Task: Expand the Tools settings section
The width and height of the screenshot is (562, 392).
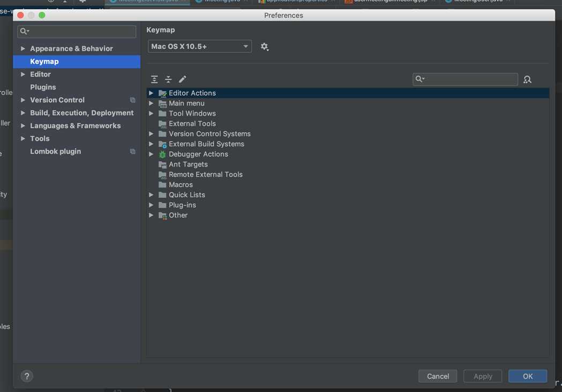Action: [x=23, y=139]
